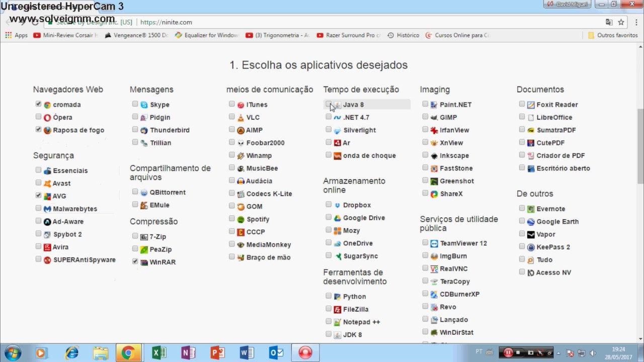
Task: Open the Outros favoritos bookmark folder
Action: click(x=613, y=35)
